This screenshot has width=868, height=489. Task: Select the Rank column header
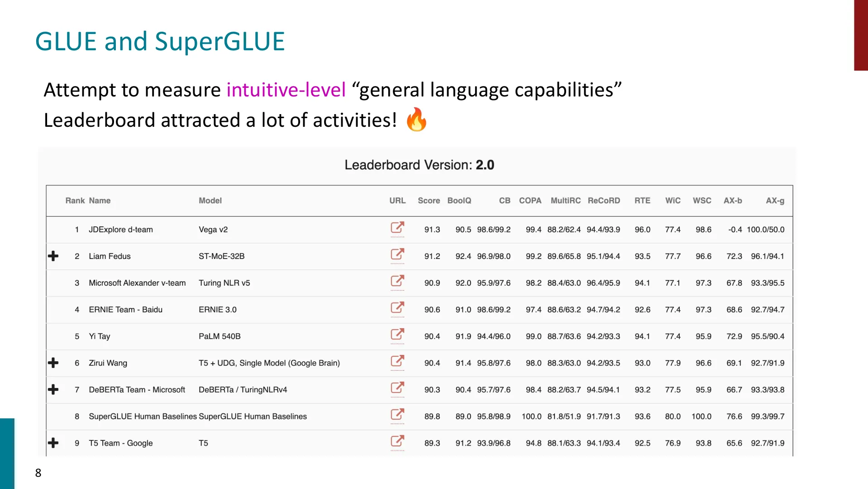pos(75,201)
